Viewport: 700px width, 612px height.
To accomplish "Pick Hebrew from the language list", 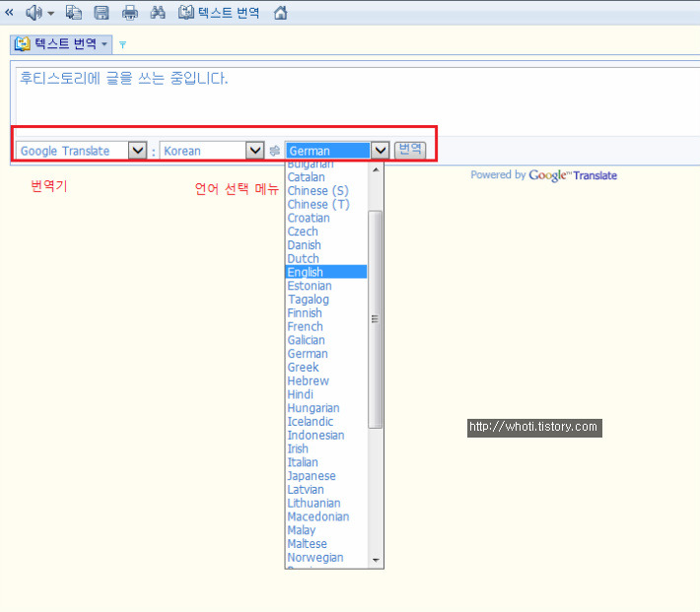I will [x=326, y=380].
